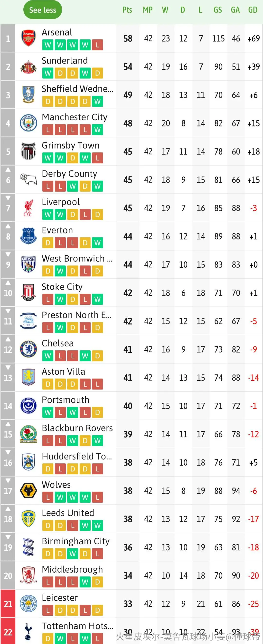Open the Derby County team name
The image size is (263, 644).
click(69, 174)
